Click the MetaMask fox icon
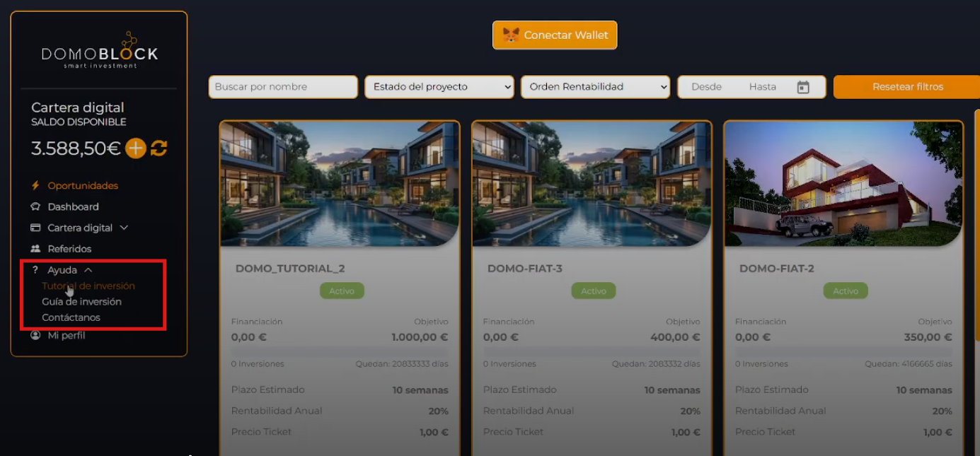This screenshot has height=456, width=980. 510,35
